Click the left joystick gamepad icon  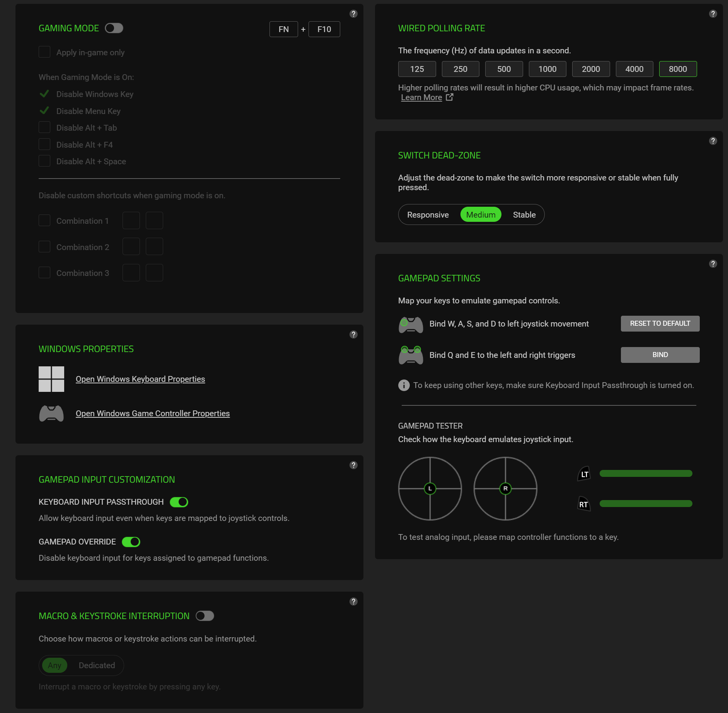click(411, 325)
